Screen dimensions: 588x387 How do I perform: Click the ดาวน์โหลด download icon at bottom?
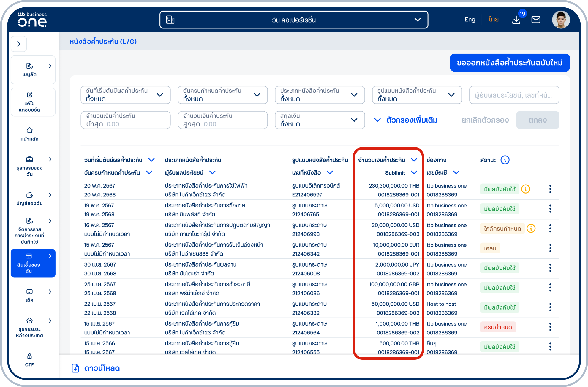(75, 368)
